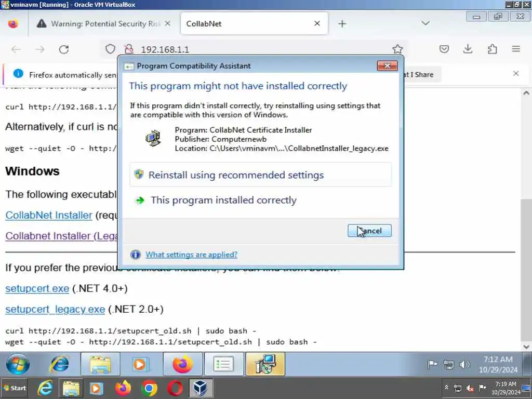Open a new Firefox tab
532x399 pixels.
pyautogui.click(x=342, y=24)
